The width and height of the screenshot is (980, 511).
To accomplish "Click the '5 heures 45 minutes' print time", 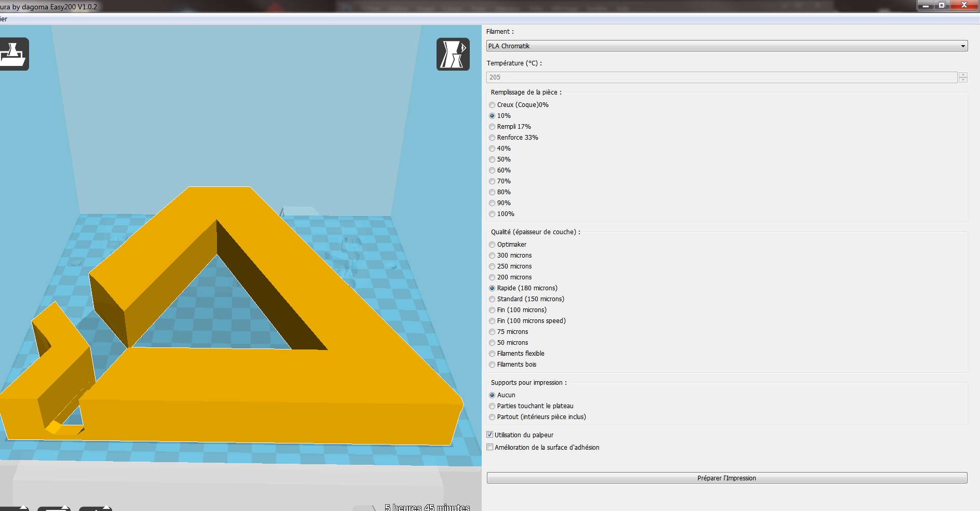I will 427,507.
